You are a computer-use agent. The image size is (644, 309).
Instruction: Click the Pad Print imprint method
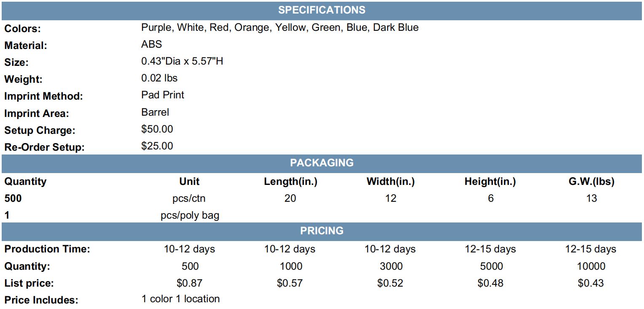[163, 95]
